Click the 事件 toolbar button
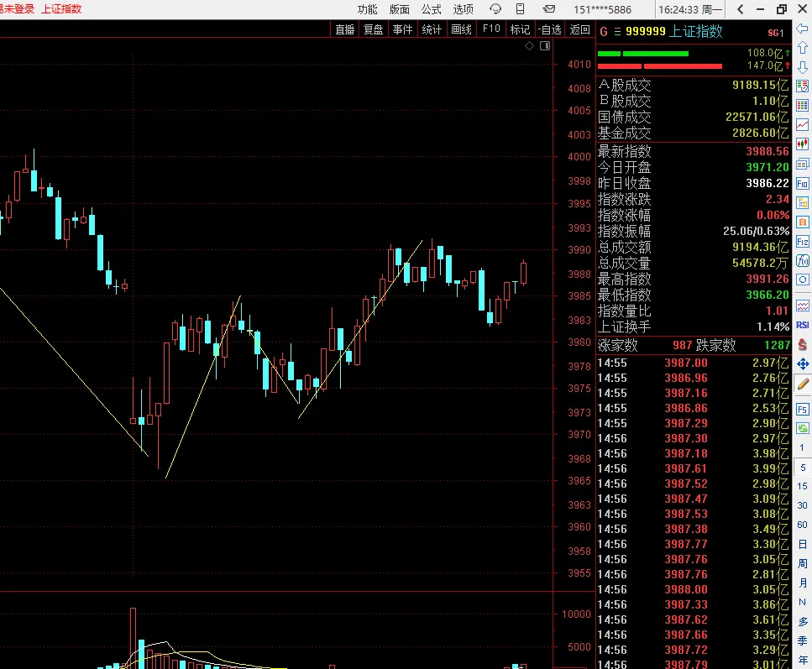The image size is (812, 669). point(402,29)
